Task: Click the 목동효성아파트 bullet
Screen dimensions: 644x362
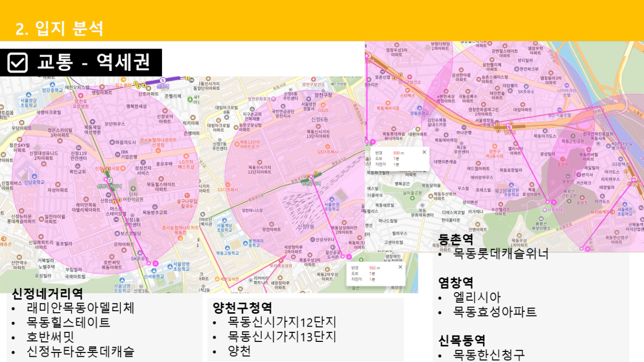Action: 495,312
